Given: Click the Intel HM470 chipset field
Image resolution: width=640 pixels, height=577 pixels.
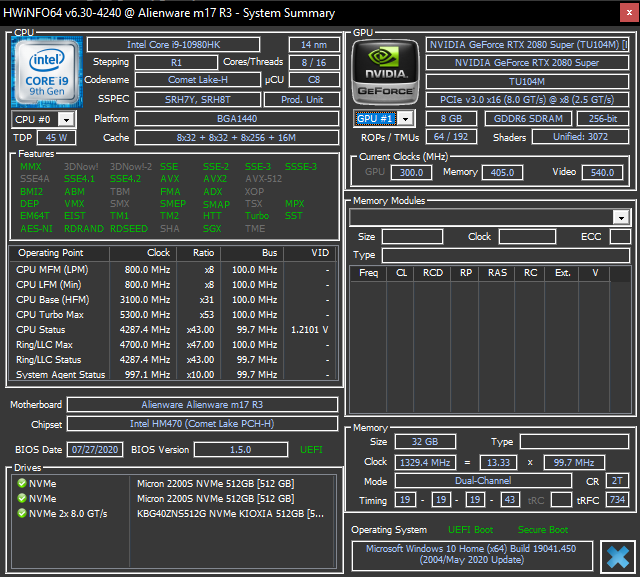Looking at the screenshot, I should point(202,423).
